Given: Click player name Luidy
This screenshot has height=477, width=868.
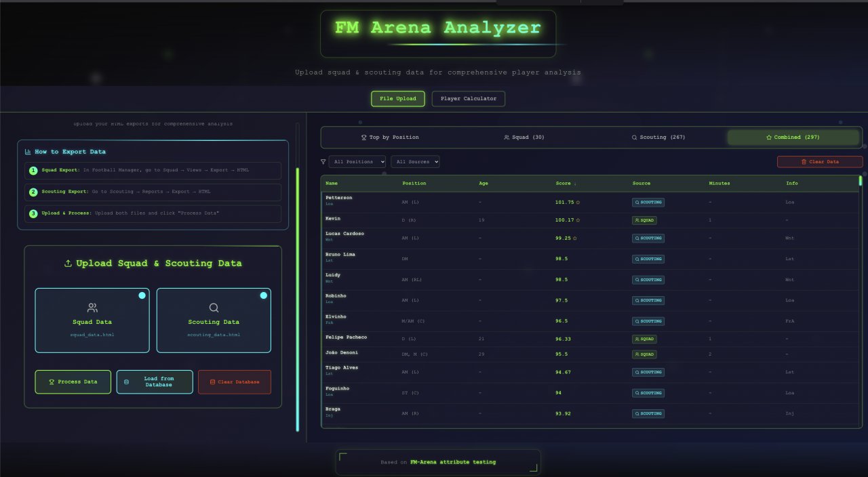Looking at the screenshot, I should tap(333, 275).
